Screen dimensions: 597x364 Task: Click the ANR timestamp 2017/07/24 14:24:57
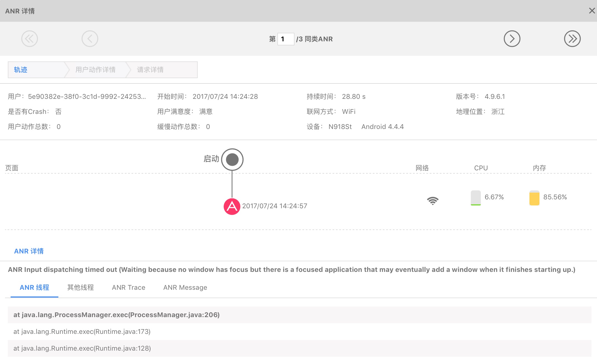point(274,206)
